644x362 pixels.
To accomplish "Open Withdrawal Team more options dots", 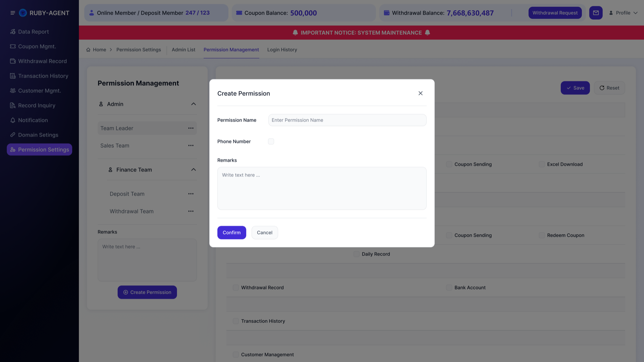I will 191,211.
